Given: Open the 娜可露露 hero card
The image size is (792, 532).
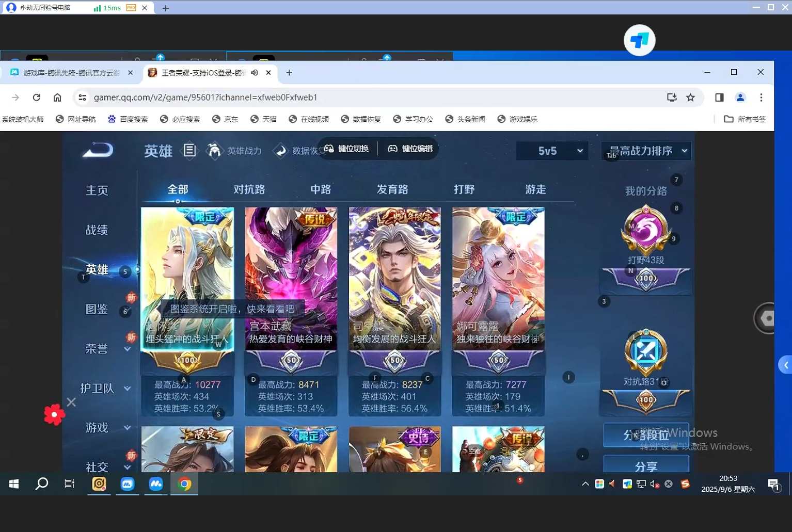Looking at the screenshot, I should (498, 311).
